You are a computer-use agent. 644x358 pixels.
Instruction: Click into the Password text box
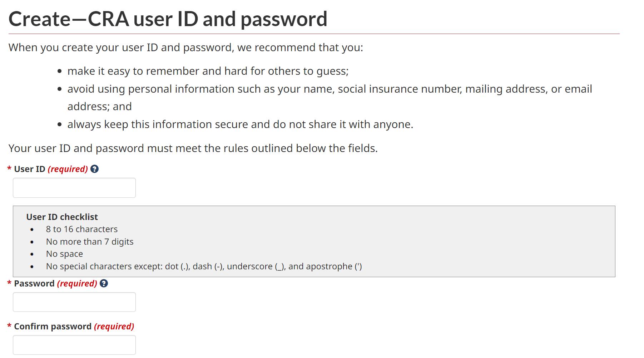click(x=74, y=302)
